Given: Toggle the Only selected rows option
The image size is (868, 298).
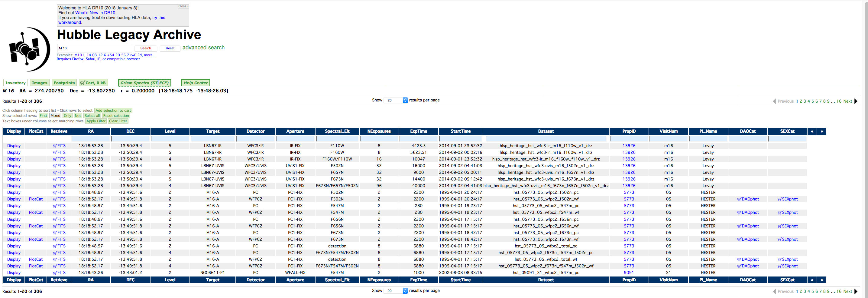Looking at the screenshot, I should coord(67,116).
